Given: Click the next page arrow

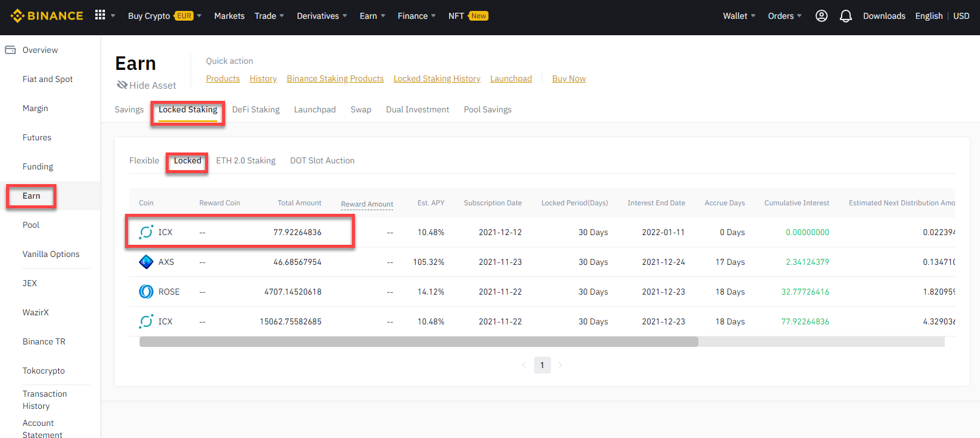Looking at the screenshot, I should [560, 365].
